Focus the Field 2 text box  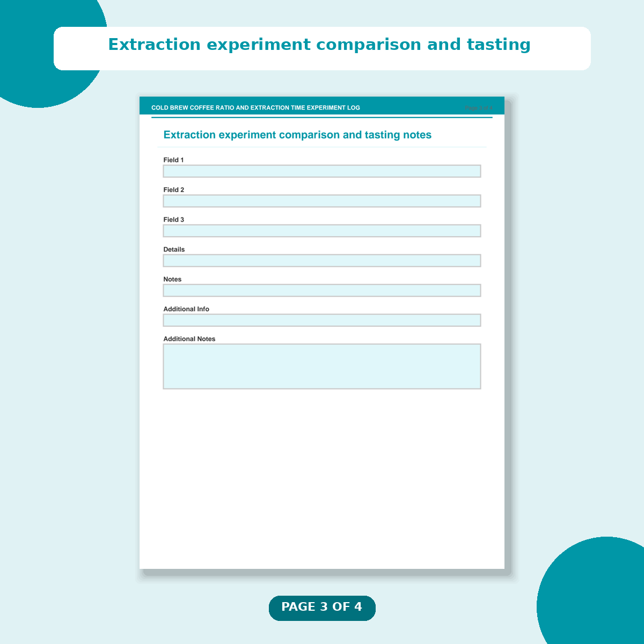coord(322,201)
